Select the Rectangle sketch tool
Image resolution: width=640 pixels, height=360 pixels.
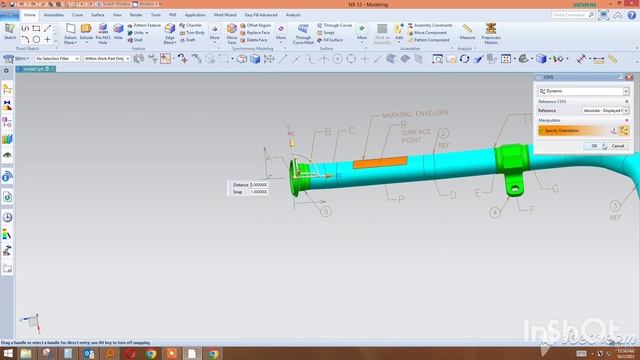tap(36, 28)
